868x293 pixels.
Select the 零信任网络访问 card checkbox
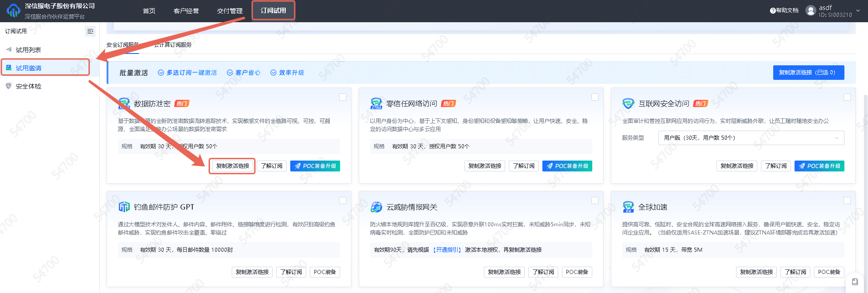click(x=595, y=97)
